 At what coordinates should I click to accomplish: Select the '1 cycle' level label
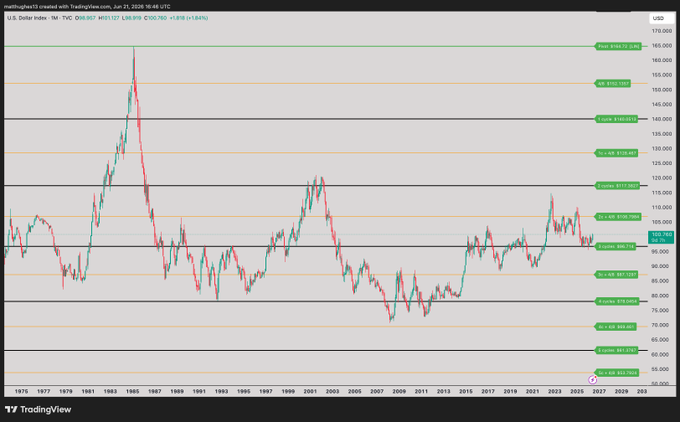tap(616, 119)
